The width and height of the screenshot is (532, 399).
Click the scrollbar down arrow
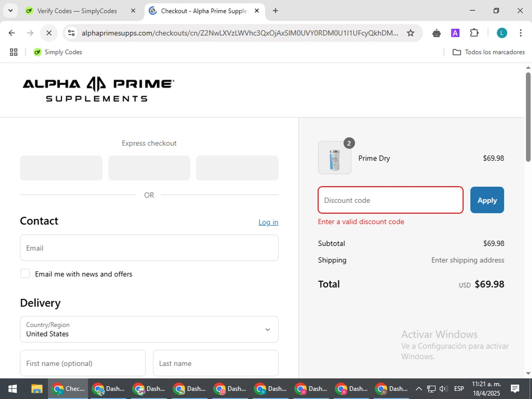[x=528, y=373]
